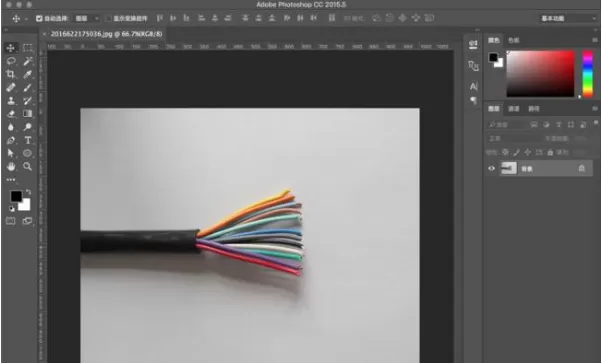Open the workspace switcher dropdown

click(568, 18)
